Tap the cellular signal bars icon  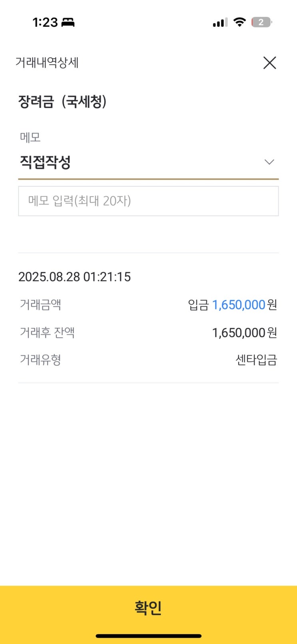coord(220,22)
